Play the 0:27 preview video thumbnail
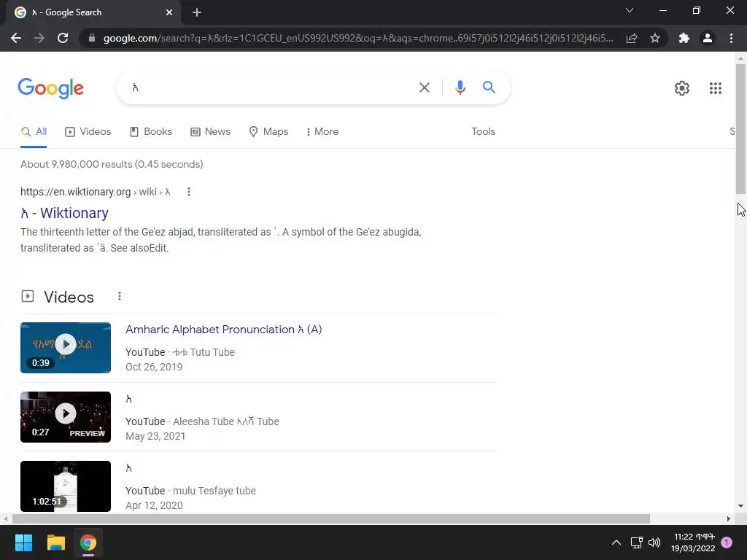 point(66,417)
